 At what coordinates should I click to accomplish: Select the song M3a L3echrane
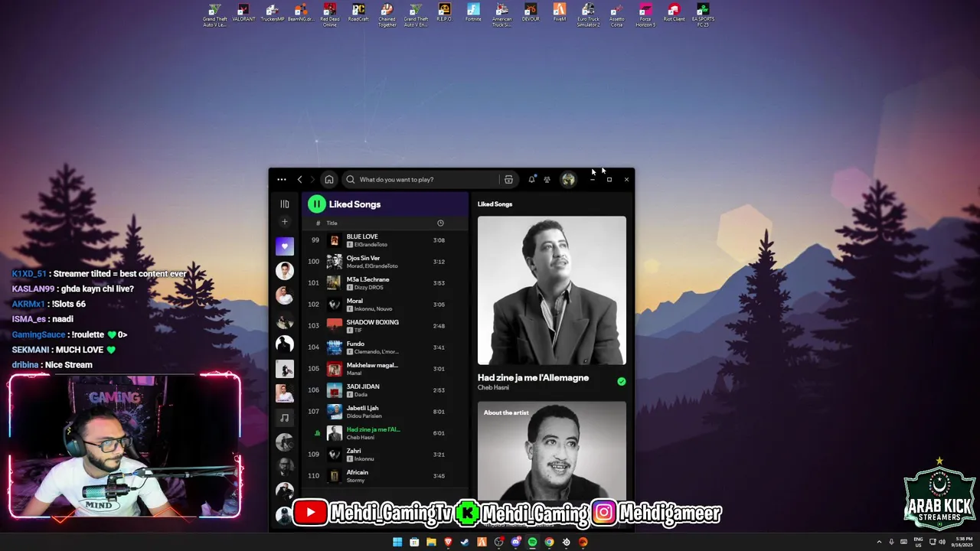tap(384, 283)
